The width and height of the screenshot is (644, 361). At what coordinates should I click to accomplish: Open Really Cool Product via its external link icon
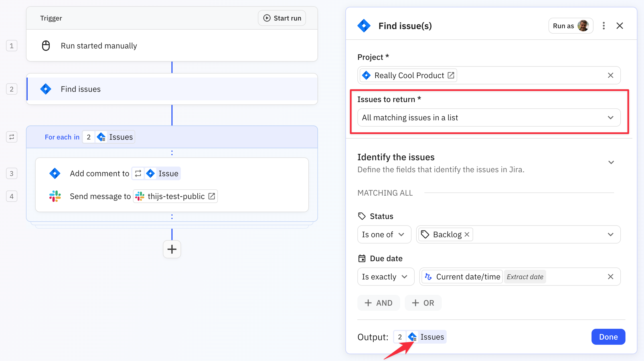click(x=451, y=75)
